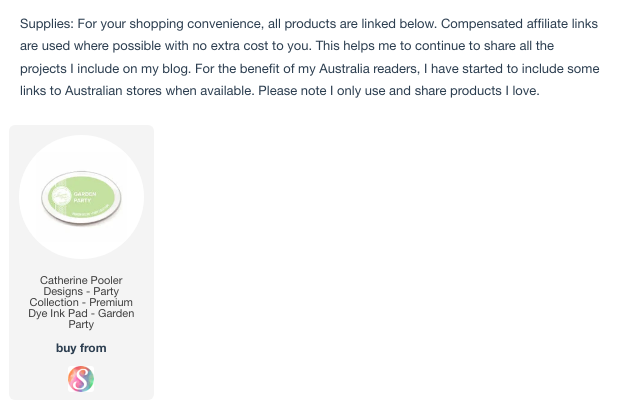This screenshot has width=620, height=420.
Task: Click 'Party Collection - Premium' in product title
Action: coord(81,297)
